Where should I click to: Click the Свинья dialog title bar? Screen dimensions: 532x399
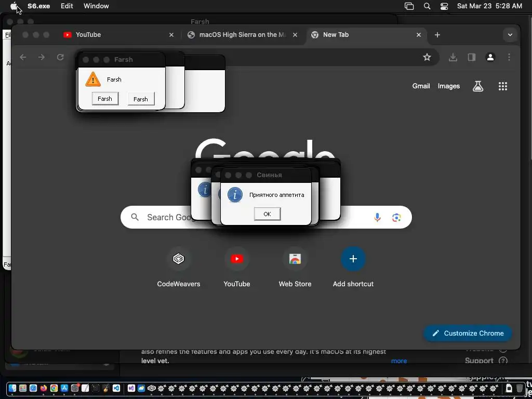click(266, 175)
